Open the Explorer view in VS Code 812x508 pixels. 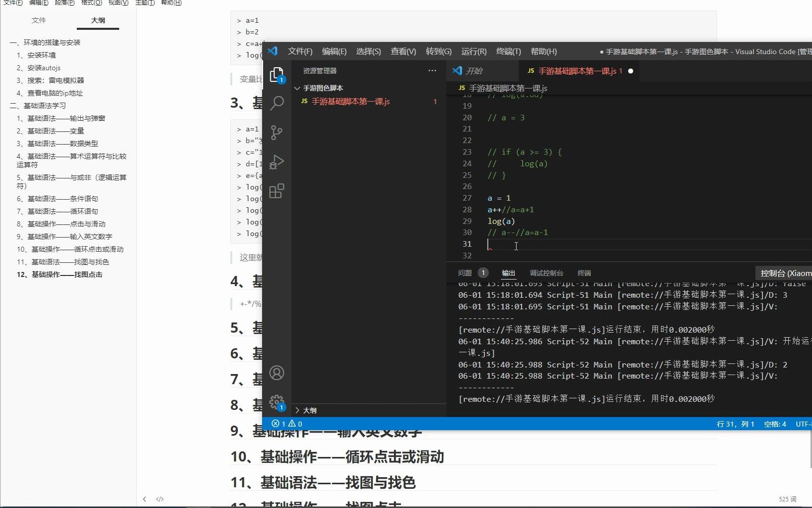tap(276, 73)
